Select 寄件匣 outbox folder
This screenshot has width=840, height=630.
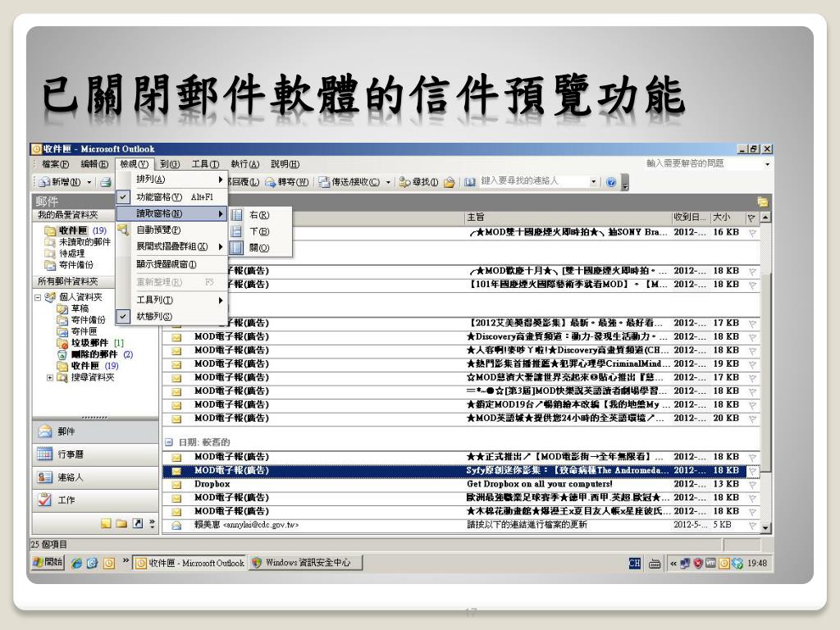coord(77,331)
